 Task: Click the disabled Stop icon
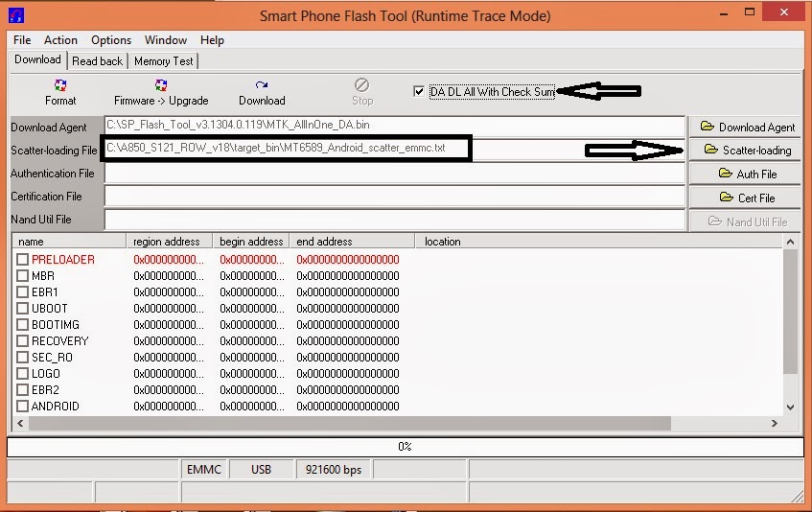pos(362,85)
